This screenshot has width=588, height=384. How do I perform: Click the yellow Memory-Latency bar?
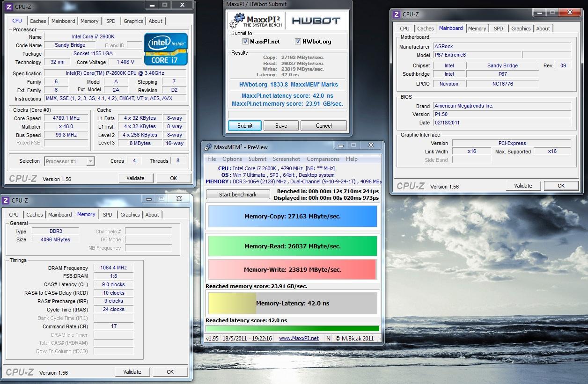232,303
